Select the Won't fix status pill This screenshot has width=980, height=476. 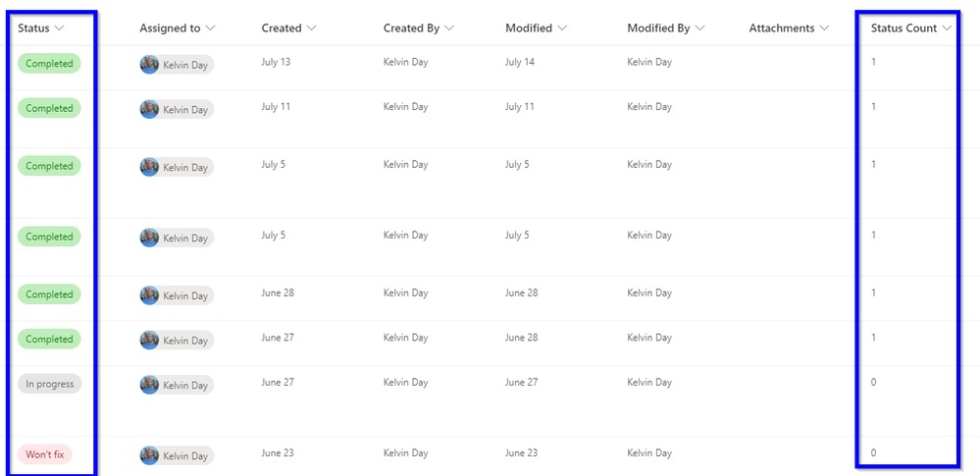pyautogui.click(x=44, y=454)
